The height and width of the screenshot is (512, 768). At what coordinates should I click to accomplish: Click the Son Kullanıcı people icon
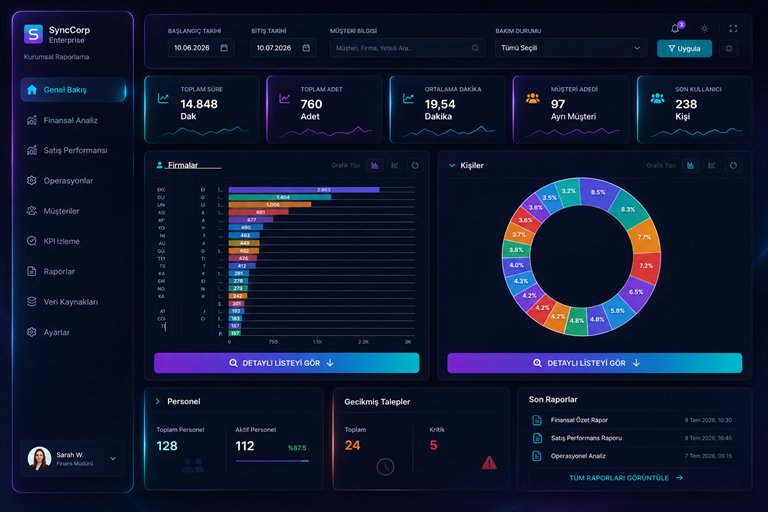click(x=657, y=98)
